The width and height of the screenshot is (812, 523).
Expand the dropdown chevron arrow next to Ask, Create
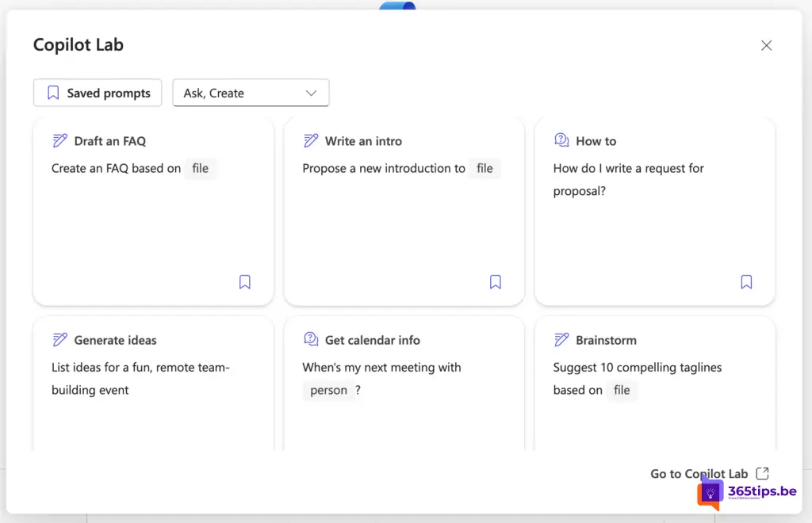pos(311,93)
